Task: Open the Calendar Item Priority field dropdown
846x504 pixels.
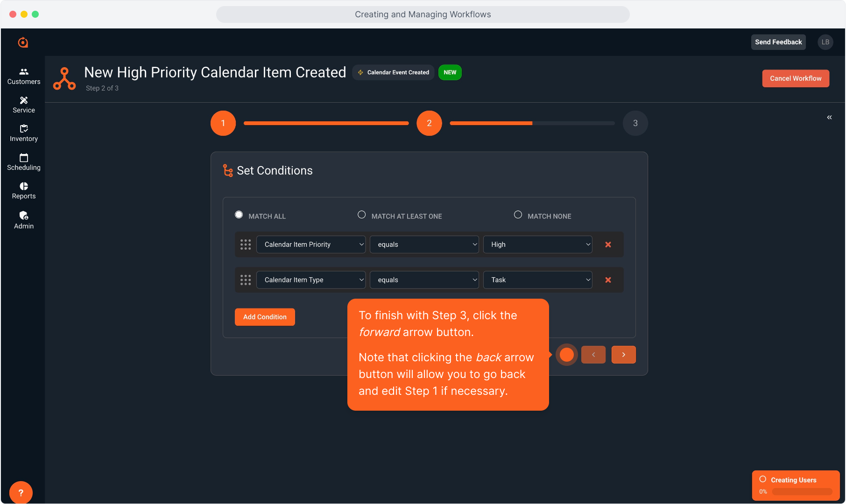Action: point(311,245)
